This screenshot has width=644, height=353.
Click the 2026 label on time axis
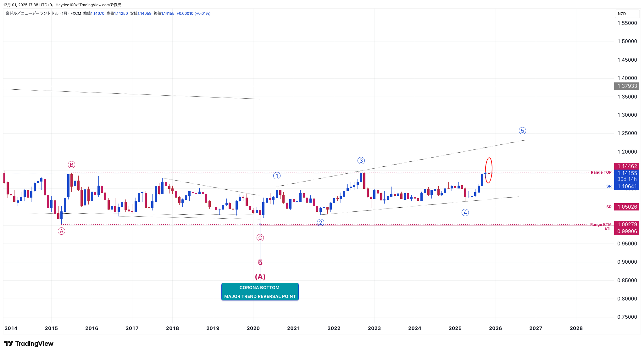(496, 328)
